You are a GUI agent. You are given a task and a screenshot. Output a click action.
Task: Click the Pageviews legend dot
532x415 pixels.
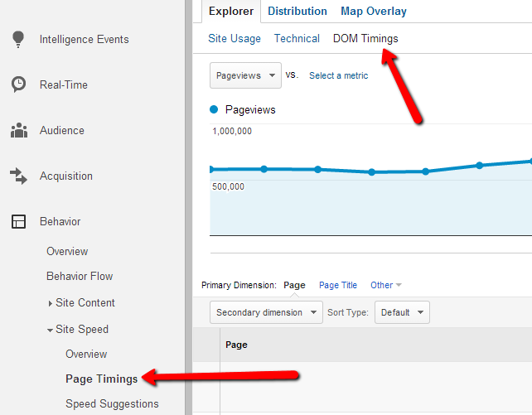point(214,109)
